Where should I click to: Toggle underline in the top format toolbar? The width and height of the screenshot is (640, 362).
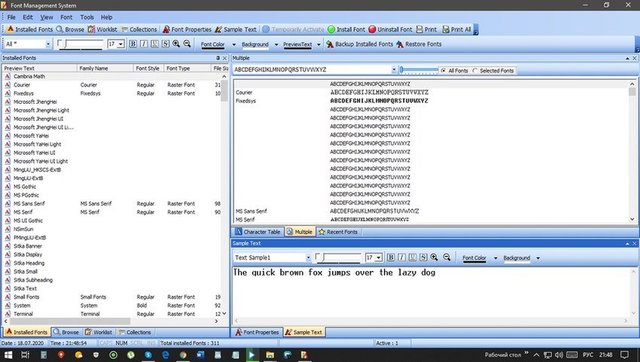point(155,44)
